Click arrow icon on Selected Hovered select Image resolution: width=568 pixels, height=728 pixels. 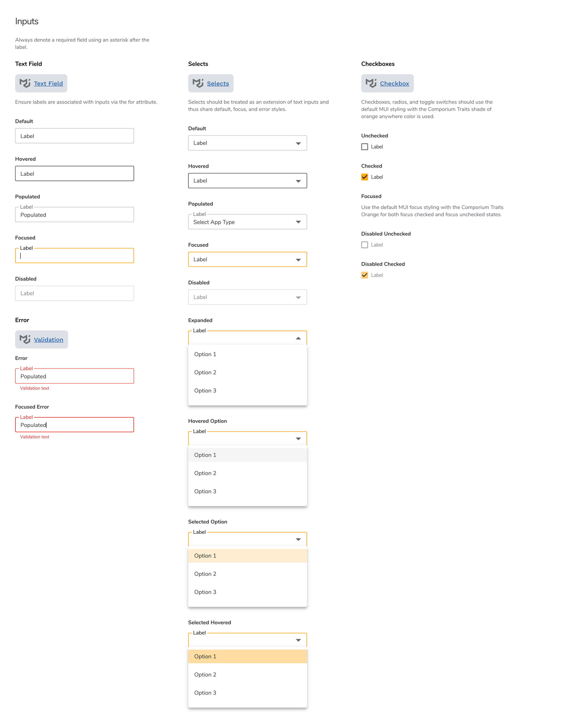298,640
